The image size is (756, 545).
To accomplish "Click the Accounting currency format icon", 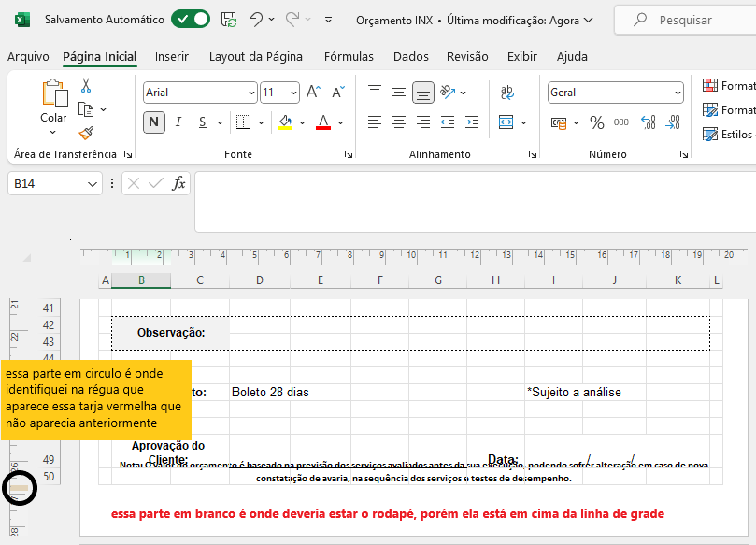I will pos(559,123).
